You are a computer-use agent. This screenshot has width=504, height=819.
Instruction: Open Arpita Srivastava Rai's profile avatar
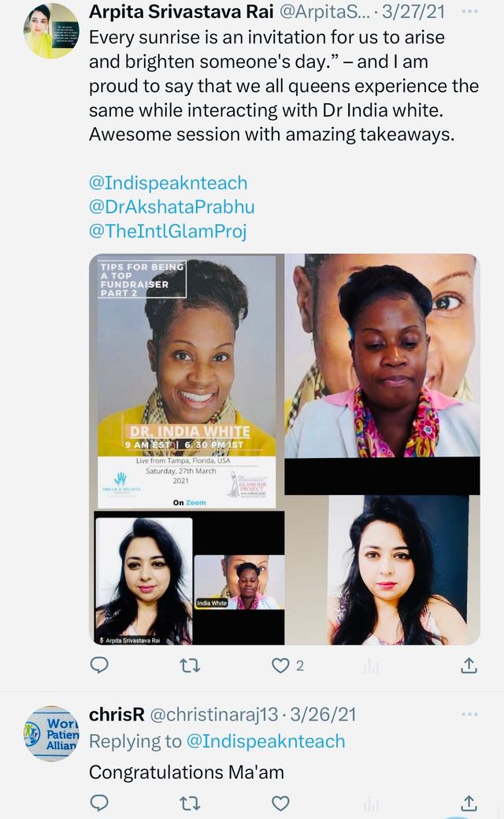coord(52,31)
